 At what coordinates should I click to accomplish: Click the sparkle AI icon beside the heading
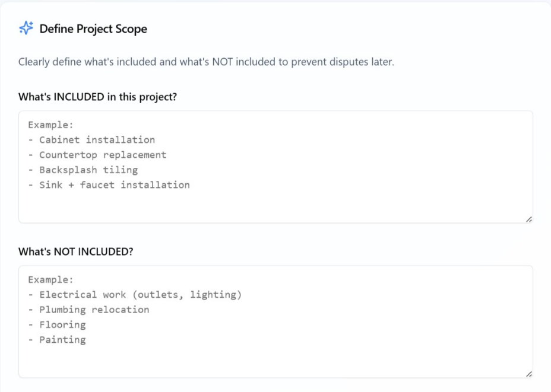click(25, 27)
